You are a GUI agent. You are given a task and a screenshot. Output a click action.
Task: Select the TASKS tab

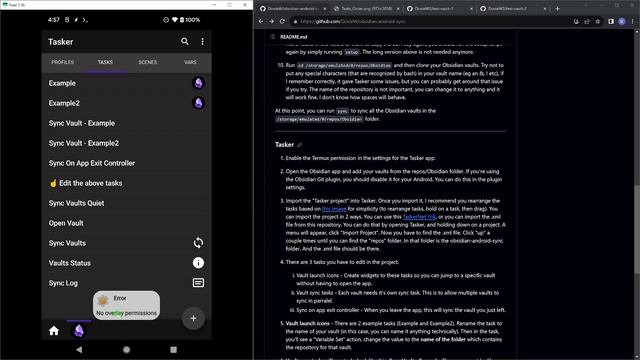(x=105, y=62)
